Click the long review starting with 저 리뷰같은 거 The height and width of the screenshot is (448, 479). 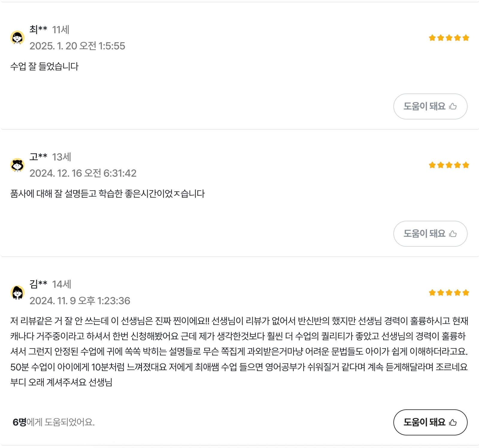click(x=239, y=351)
